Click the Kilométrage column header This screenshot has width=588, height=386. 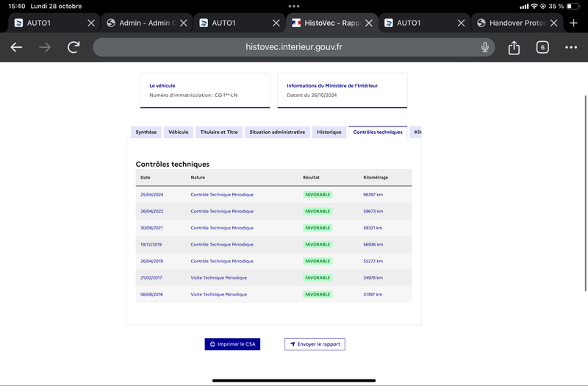tap(376, 177)
